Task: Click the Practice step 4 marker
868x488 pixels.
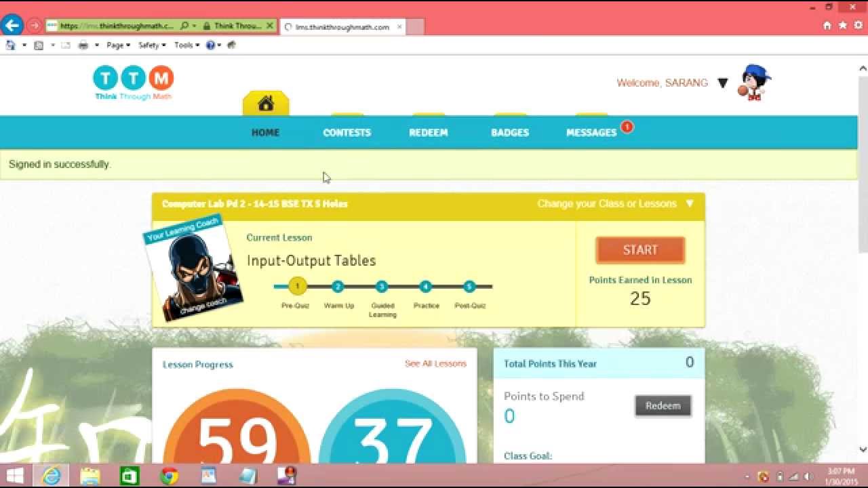Action: point(426,287)
